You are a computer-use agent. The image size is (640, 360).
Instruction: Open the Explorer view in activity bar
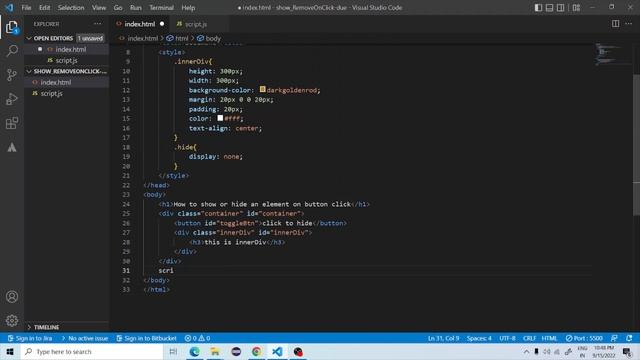tap(12, 28)
